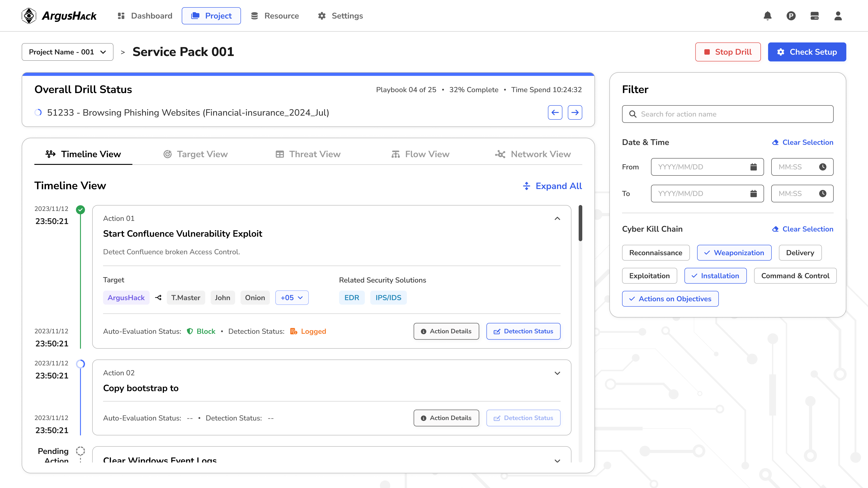868x488 pixels.
Task: Click the John target tag
Action: pos(223,297)
